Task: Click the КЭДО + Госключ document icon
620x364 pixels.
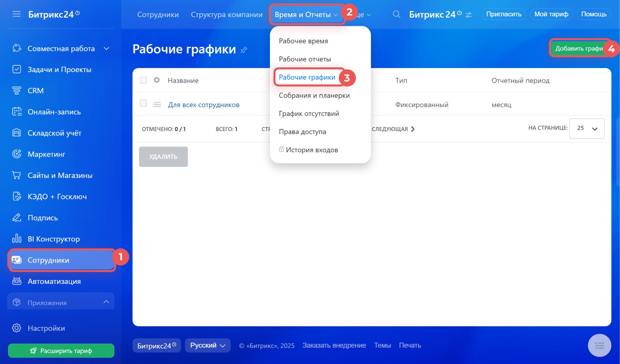Action: pyautogui.click(x=17, y=196)
